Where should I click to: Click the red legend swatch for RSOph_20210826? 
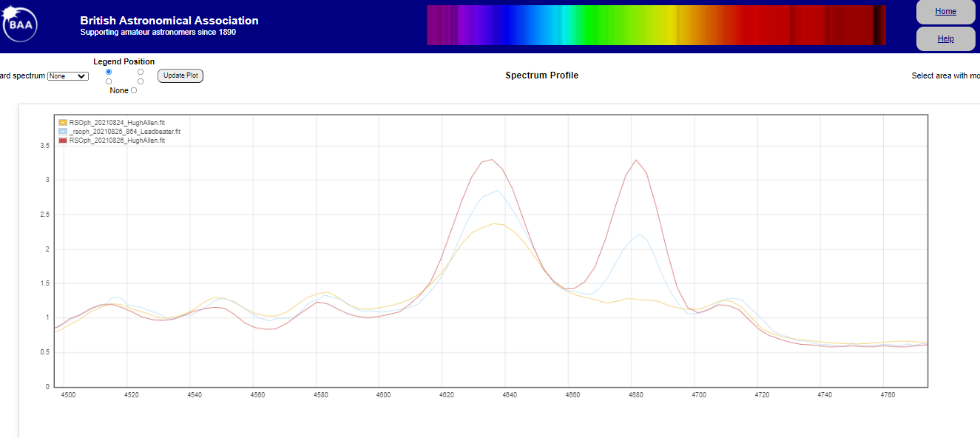63,140
